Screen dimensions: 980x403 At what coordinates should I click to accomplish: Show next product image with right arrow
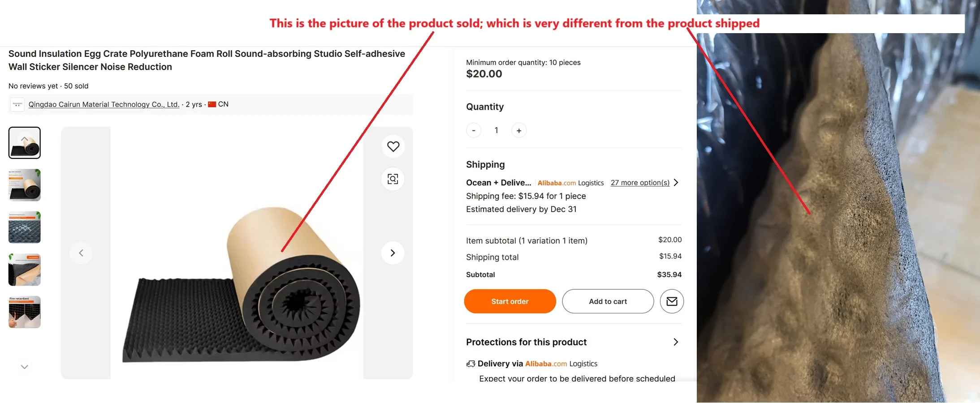click(x=393, y=253)
